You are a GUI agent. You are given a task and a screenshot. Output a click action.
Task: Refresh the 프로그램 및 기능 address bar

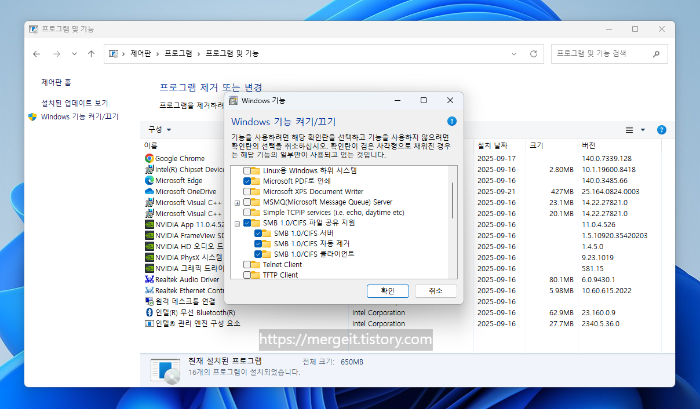[x=533, y=54]
